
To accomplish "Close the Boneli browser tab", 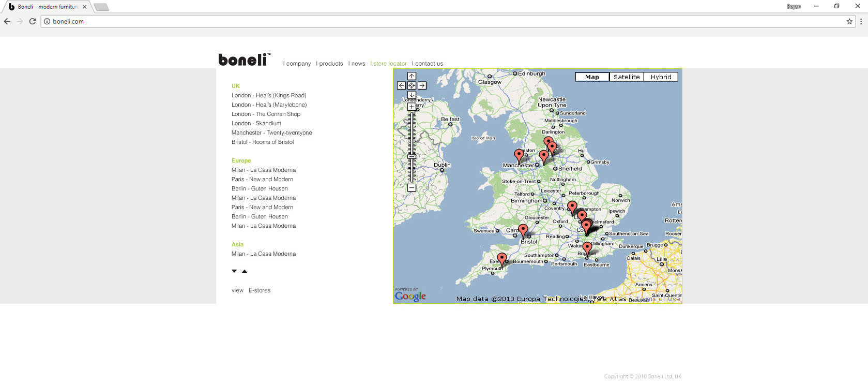I will click(85, 7).
